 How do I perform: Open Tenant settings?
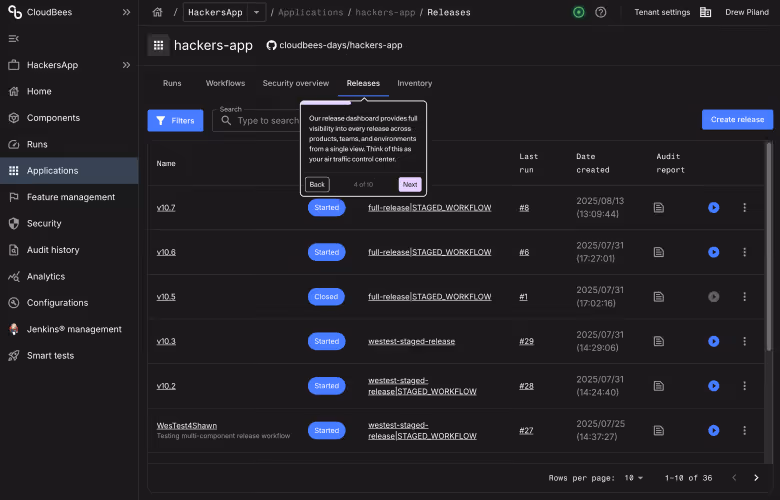click(x=662, y=12)
